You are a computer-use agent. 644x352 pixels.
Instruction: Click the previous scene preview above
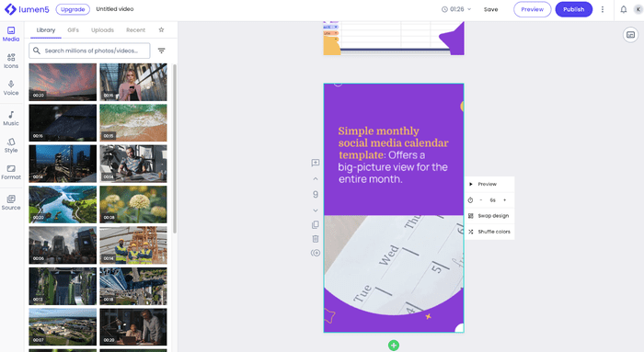[394, 39]
